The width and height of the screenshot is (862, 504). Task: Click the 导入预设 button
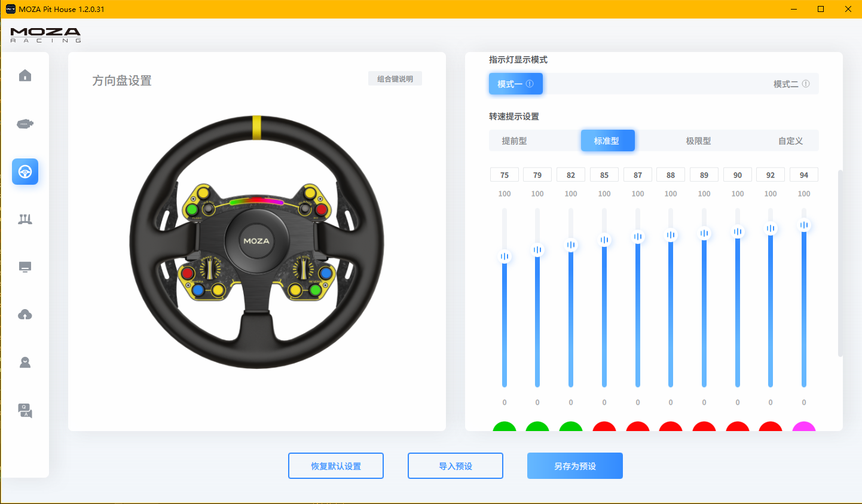pos(456,466)
